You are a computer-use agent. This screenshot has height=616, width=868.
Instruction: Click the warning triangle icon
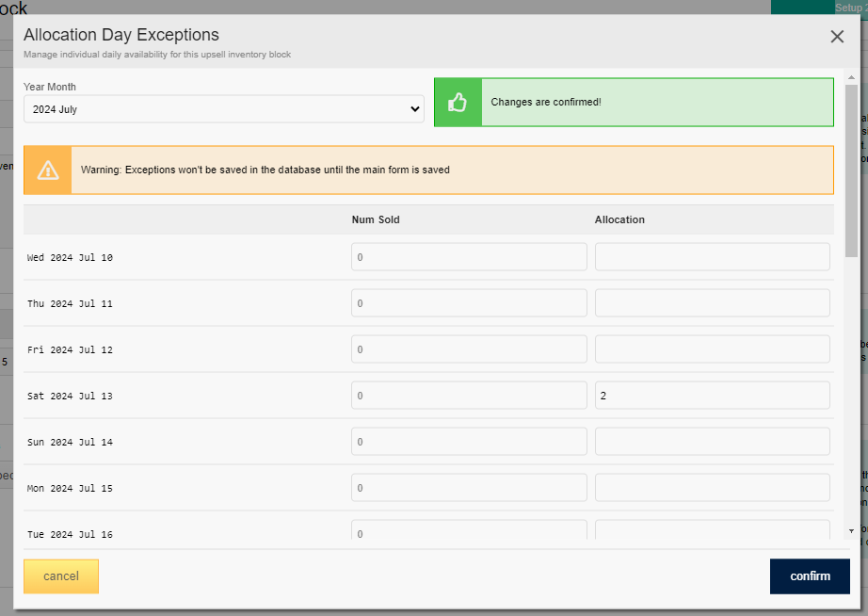pyautogui.click(x=48, y=170)
